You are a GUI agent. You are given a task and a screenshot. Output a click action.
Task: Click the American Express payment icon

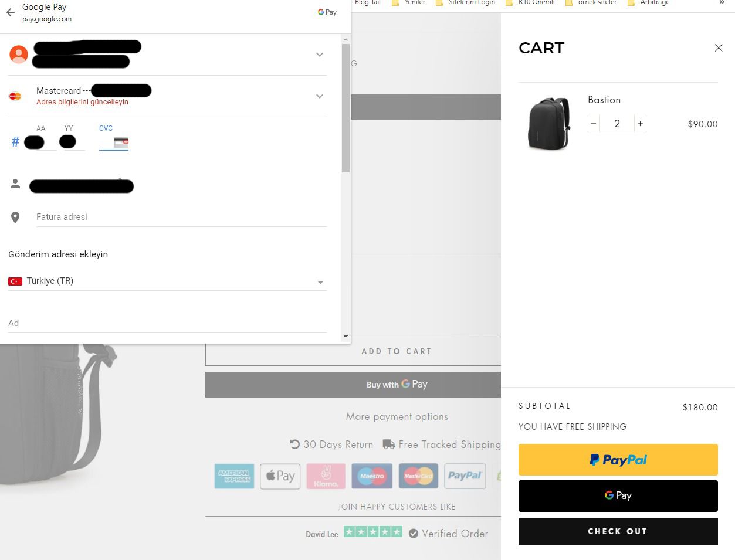(234, 476)
